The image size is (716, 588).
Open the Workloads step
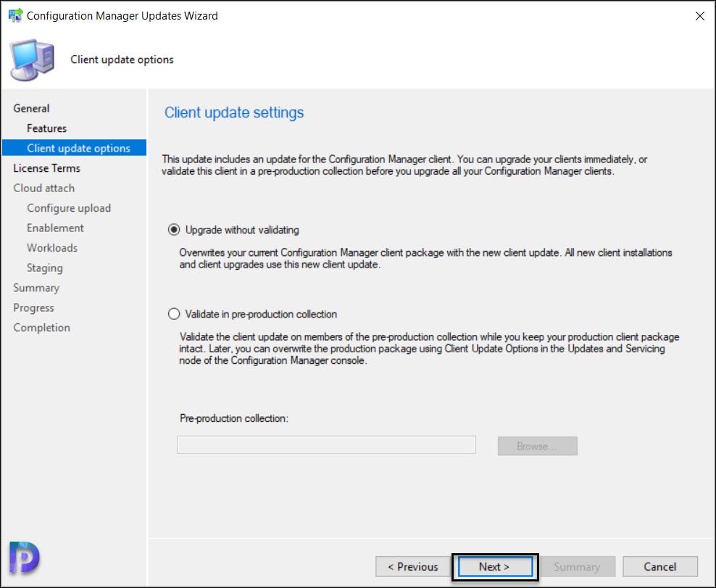52,248
